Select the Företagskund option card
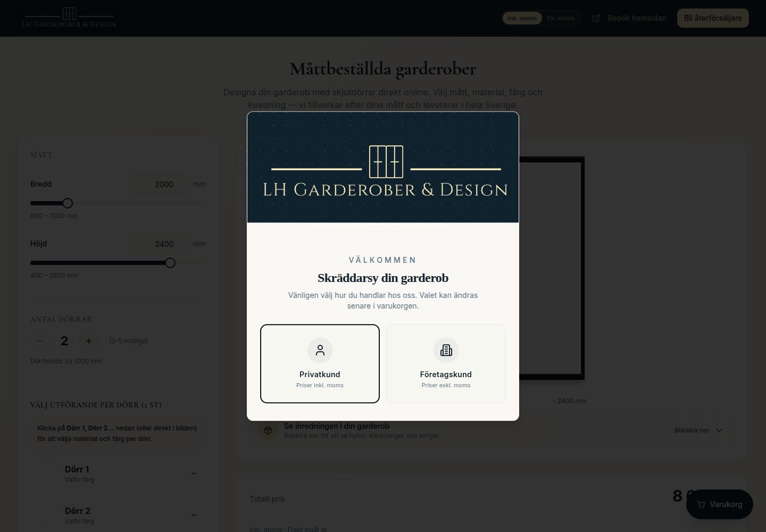The image size is (766, 532). [446, 364]
